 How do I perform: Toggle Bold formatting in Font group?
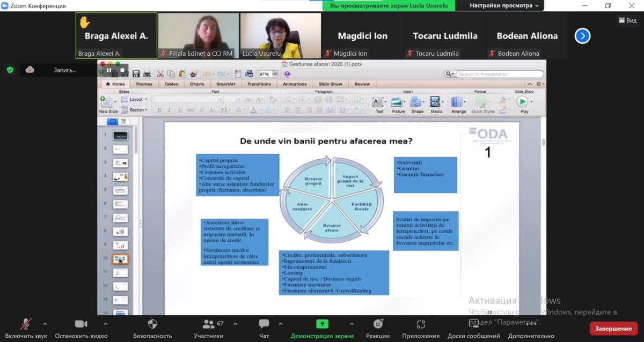[x=159, y=110]
